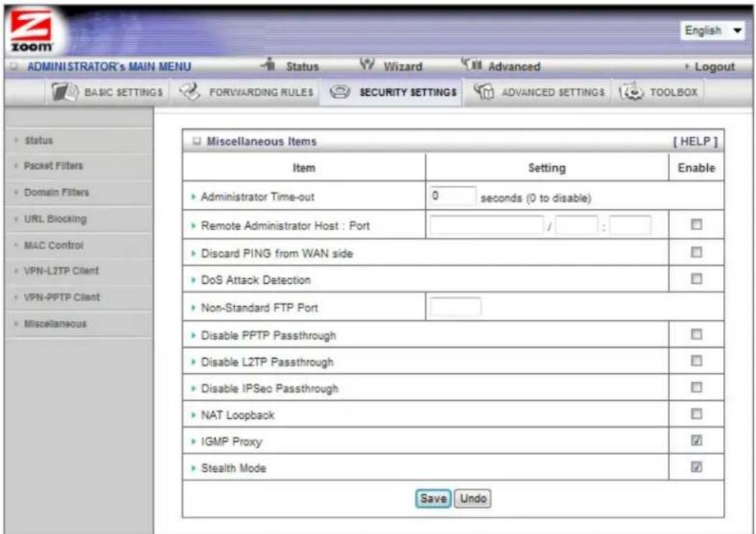
Task: Open VPN-PPTP Client page
Action: (62, 298)
